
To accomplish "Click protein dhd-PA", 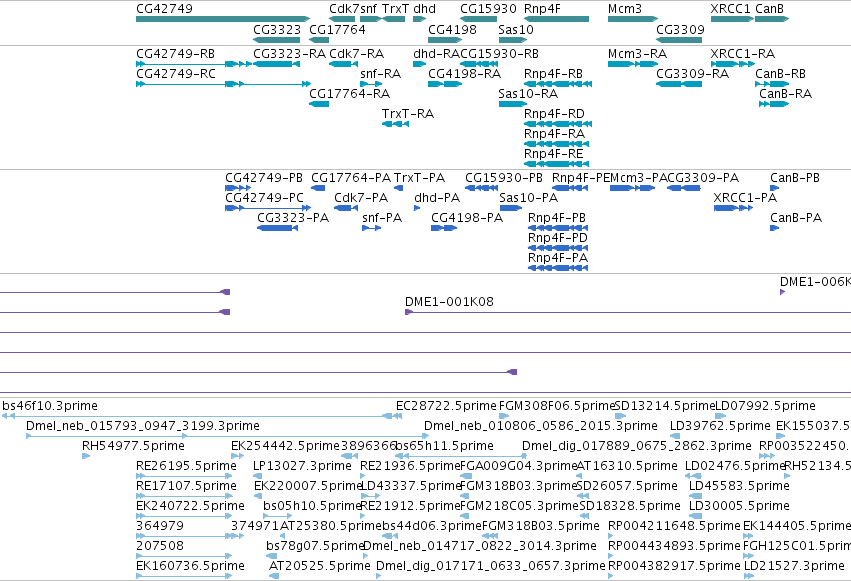I will tap(417, 208).
